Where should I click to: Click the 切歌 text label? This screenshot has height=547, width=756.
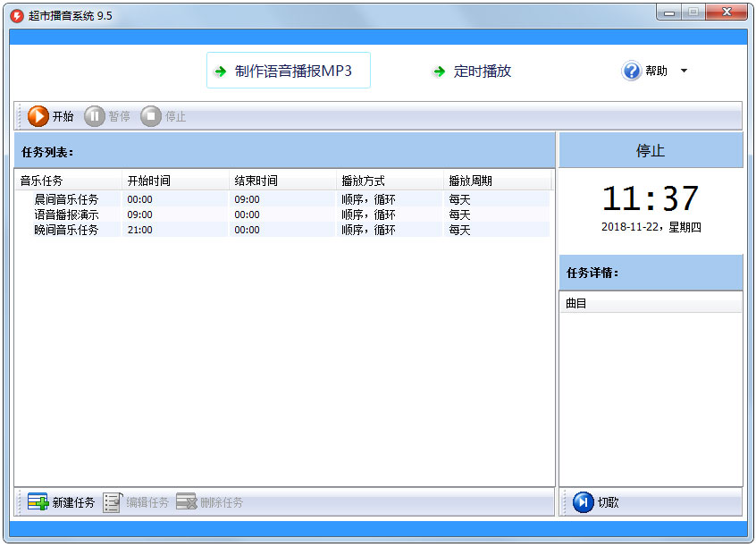(x=608, y=502)
